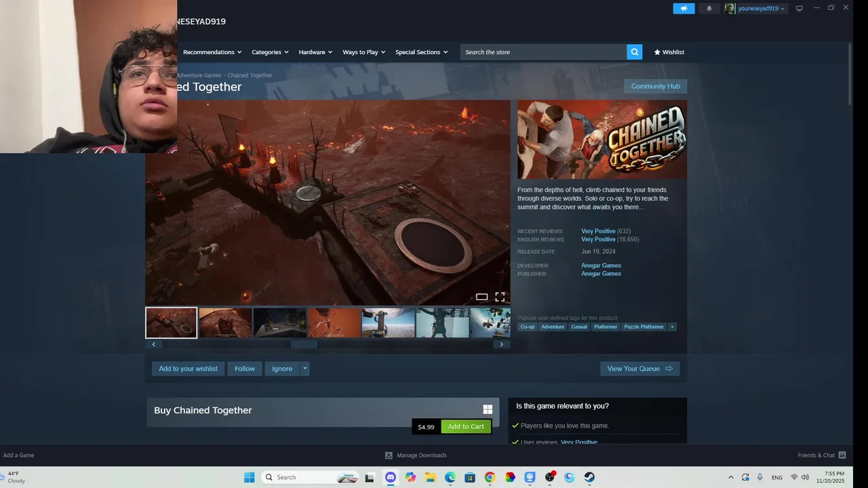Image resolution: width=868 pixels, height=488 pixels.
Task: Click the Task View taskbar icon
Action: click(x=370, y=477)
